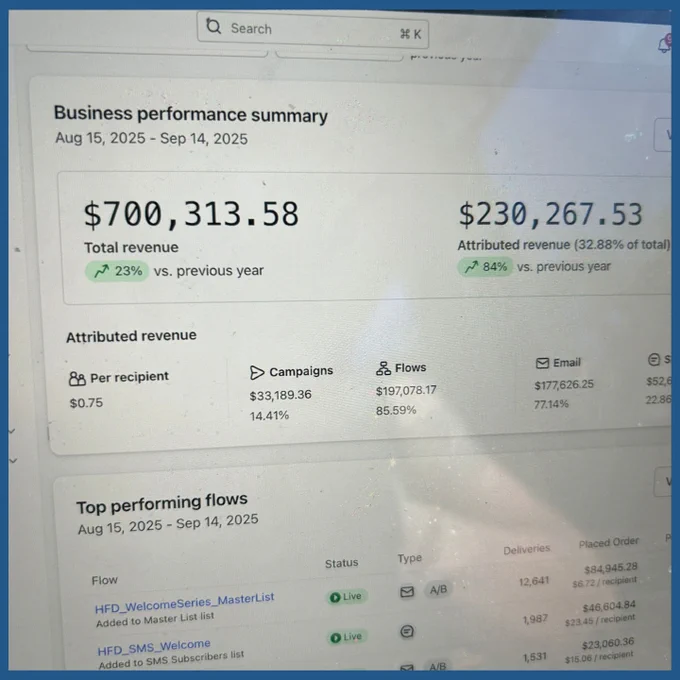The image size is (680, 680).
Task: Click the Campaigns $33,189.36 value
Action: pos(281,395)
